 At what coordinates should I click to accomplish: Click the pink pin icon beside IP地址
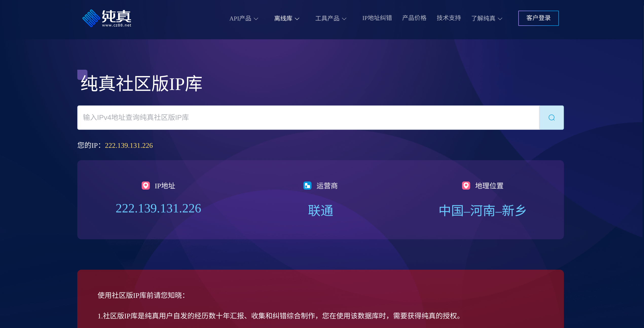pyautogui.click(x=145, y=186)
